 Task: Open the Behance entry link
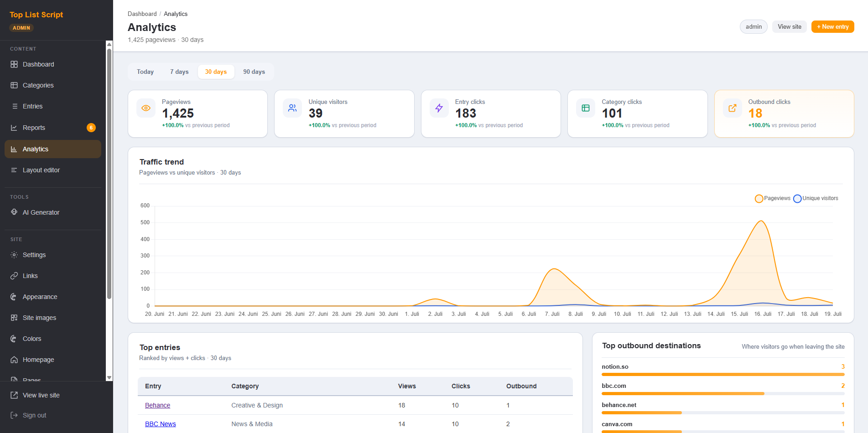[157, 405]
